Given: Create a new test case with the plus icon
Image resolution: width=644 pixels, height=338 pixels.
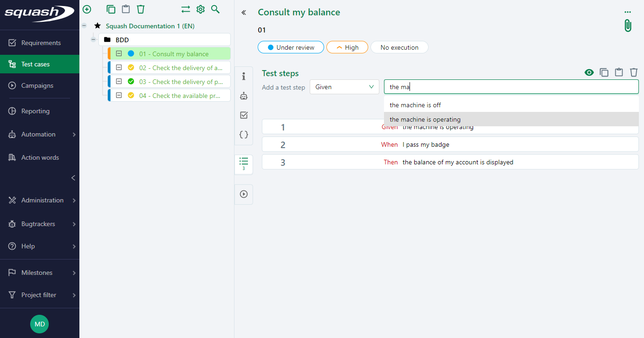Looking at the screenshot, I should (86, 9).
